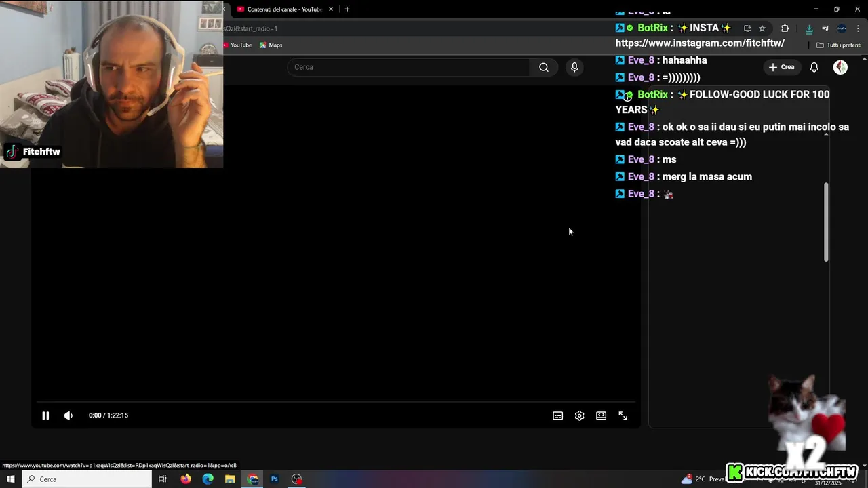Open Task View on taskbar

[x=163, y=479]
